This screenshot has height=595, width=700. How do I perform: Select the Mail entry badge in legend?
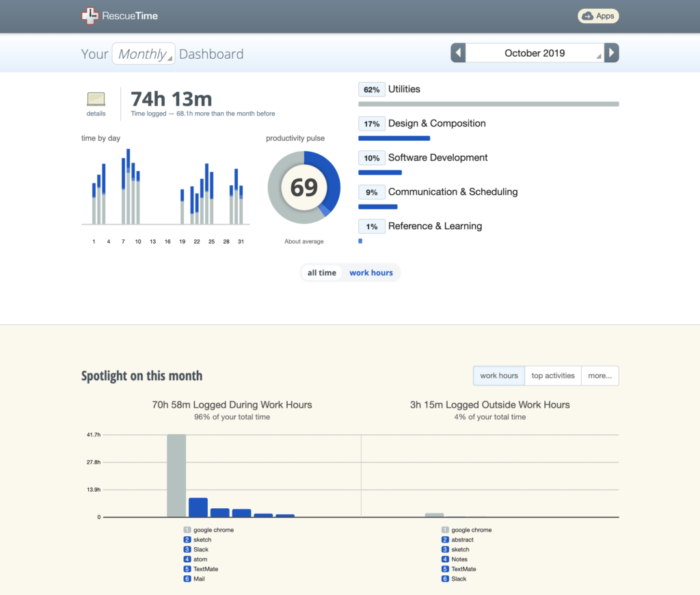186,579
